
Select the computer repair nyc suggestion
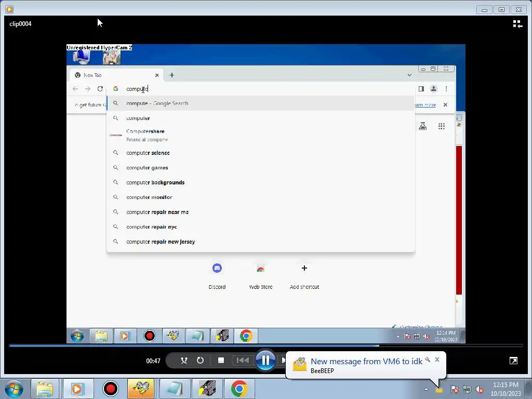261,227
